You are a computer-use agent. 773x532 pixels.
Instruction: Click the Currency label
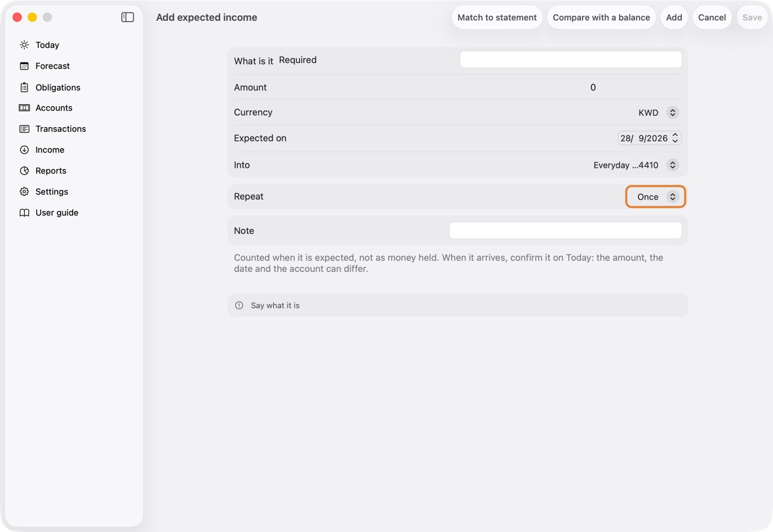pos(253,113)
